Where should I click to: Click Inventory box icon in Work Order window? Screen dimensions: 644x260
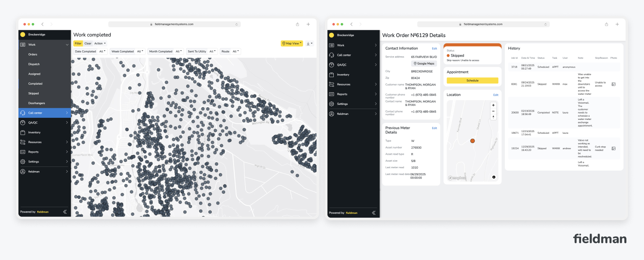pos(332,75)
